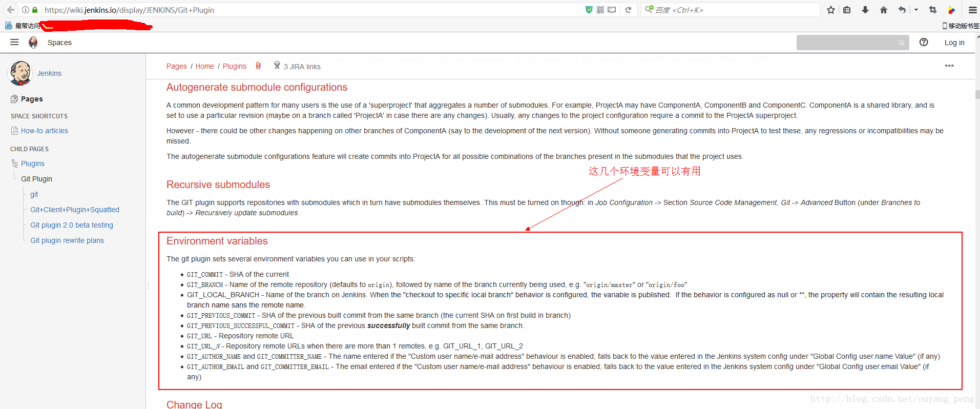Click GIT_LOCAL_BRANCH variable text

click(223, 295)
